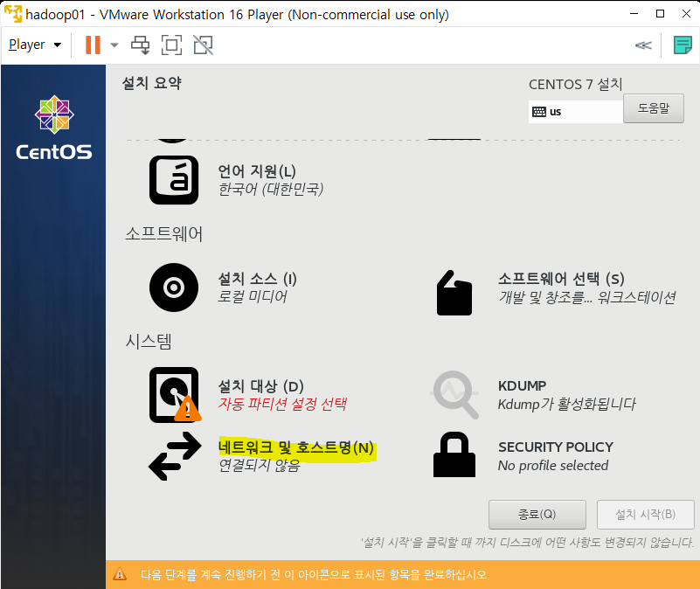Click the 로컬 미디어 status text
The height and width of the screenshot is (589, 700).
(x=253, y=296)
